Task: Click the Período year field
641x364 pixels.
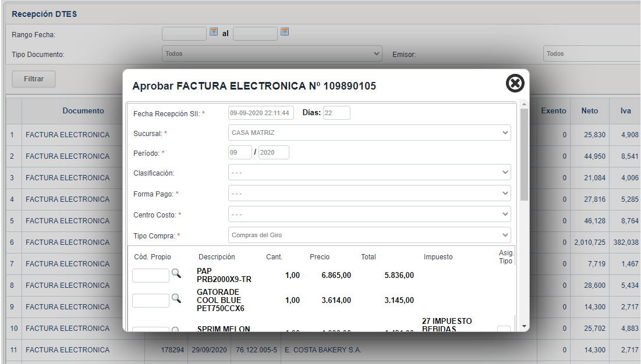Action: click(x=273, y=152)
